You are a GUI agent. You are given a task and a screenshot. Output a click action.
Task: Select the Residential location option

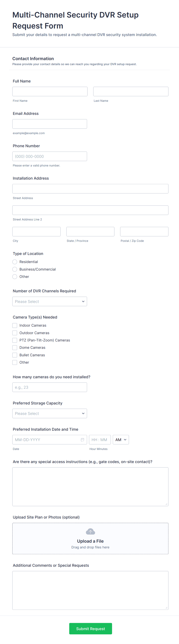15,262
